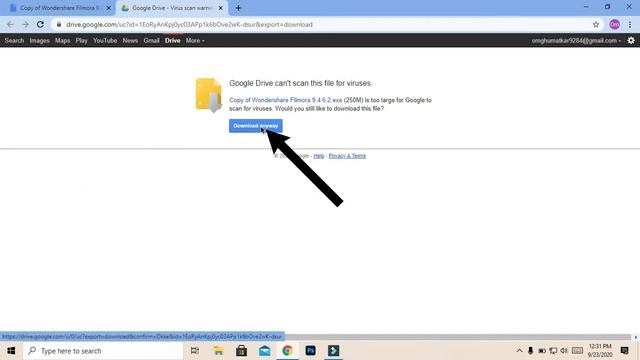Open a new browser tab
This screenshot has width=640, height=360.
(x=238, y=8)
